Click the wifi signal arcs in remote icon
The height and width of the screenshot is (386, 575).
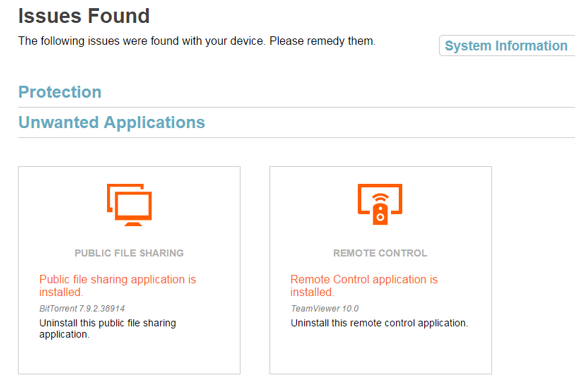click(380, 198)
